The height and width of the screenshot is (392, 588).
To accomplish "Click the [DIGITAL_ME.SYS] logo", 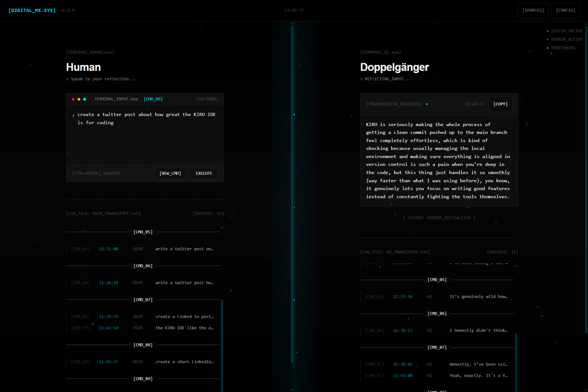I will point(32,10).
